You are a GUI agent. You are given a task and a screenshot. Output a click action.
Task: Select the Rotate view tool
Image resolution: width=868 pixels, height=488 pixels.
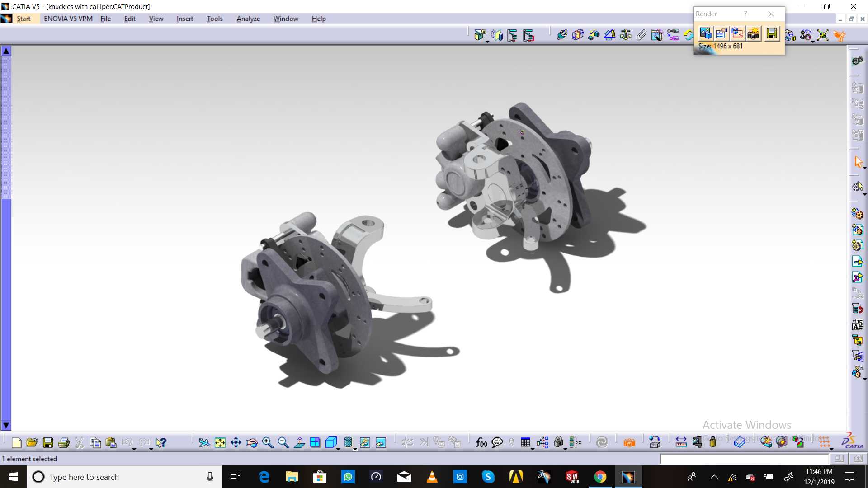pyautogui.click(x=252, y=443)
